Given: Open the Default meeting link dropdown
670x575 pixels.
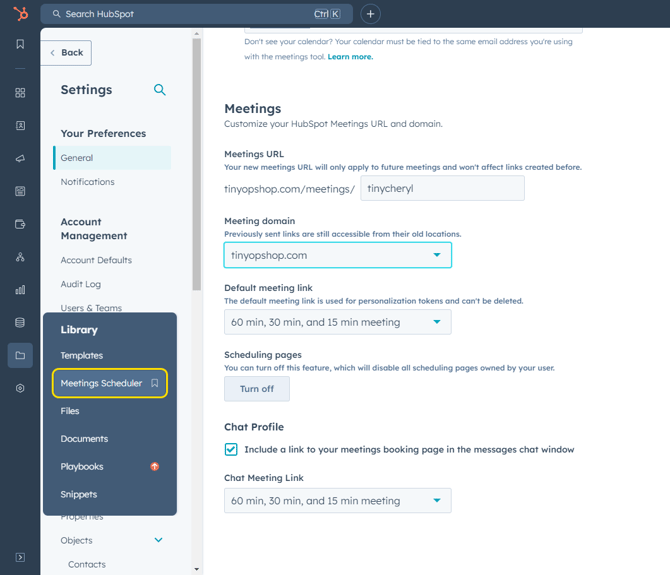Looking at the screenshot, I should pos(337,322).
